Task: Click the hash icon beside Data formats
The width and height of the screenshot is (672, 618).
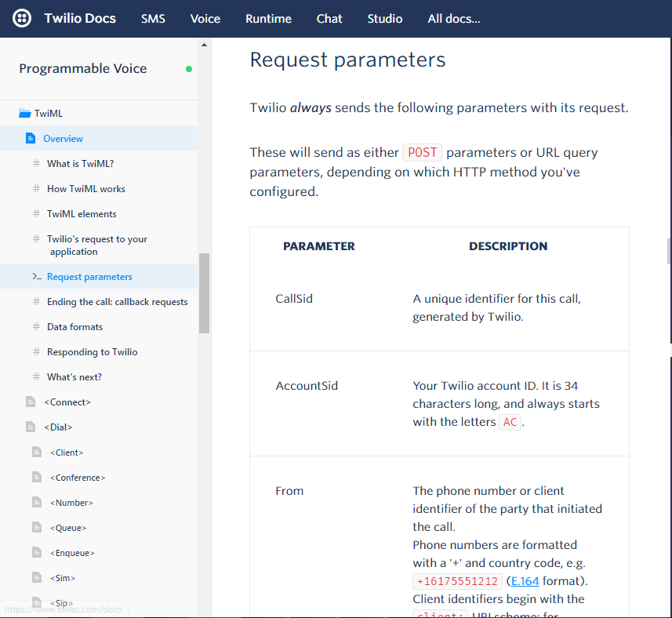Action: click(36, 326)
